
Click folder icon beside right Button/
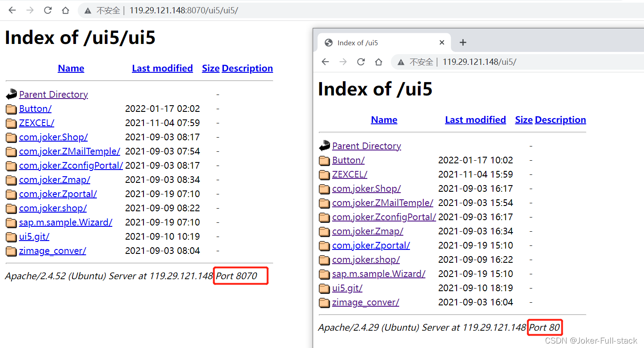click(x=324, y=161)
